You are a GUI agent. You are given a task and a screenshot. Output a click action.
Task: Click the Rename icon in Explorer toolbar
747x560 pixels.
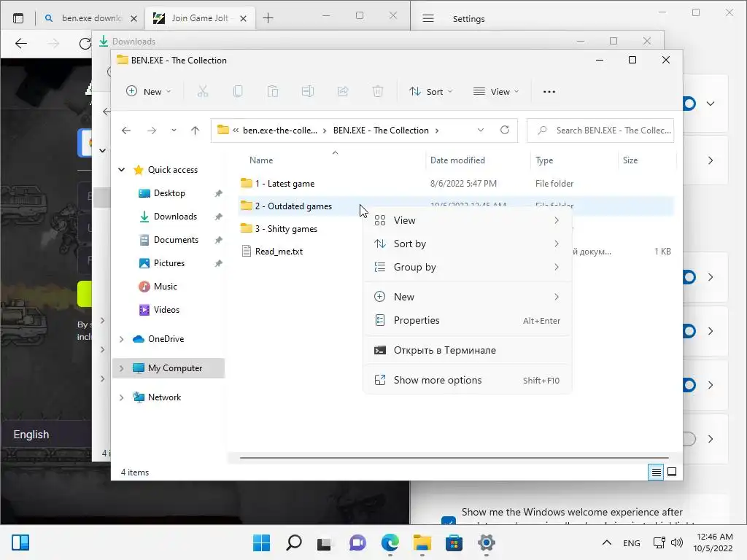click(x=308, y=91)
